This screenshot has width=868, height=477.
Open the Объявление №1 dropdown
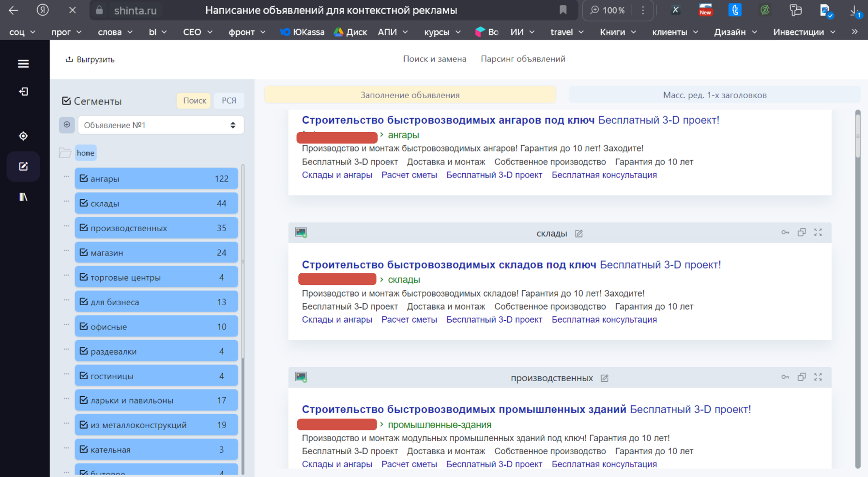[x=161, y=125]
